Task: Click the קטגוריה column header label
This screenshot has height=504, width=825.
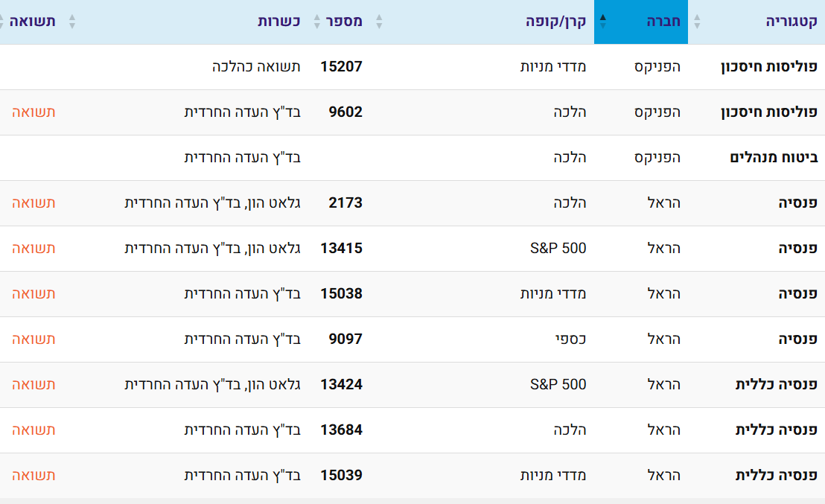Action: (791, 22)
